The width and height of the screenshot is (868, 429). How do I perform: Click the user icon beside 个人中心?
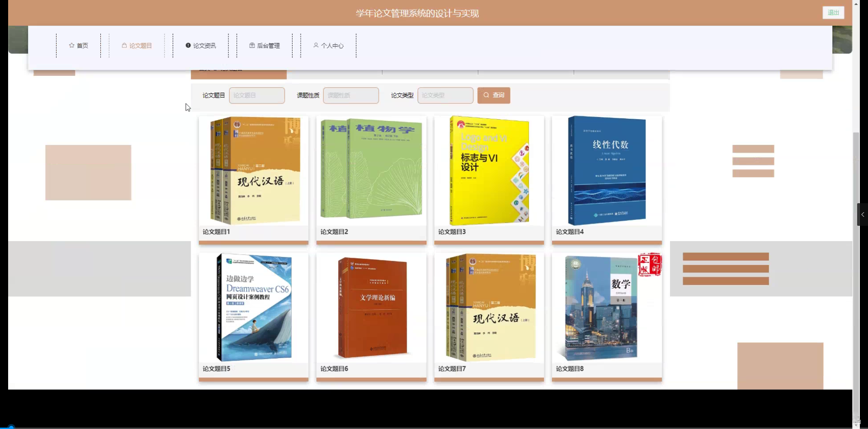click(316, 46)
